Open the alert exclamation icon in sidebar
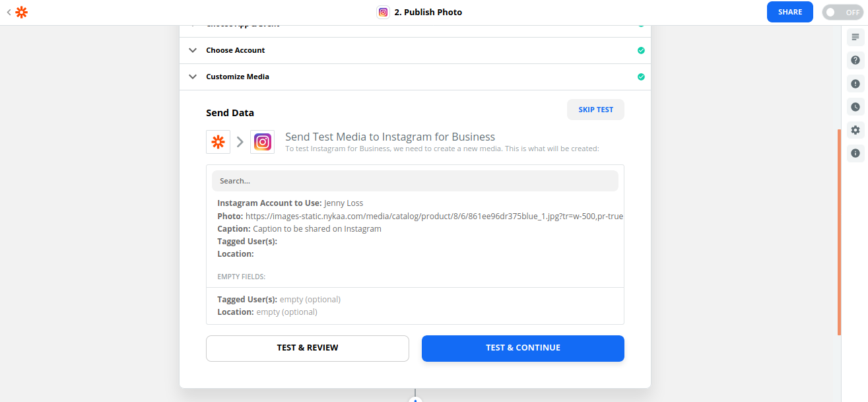This screenshot has width=868, height=402. 855,84
